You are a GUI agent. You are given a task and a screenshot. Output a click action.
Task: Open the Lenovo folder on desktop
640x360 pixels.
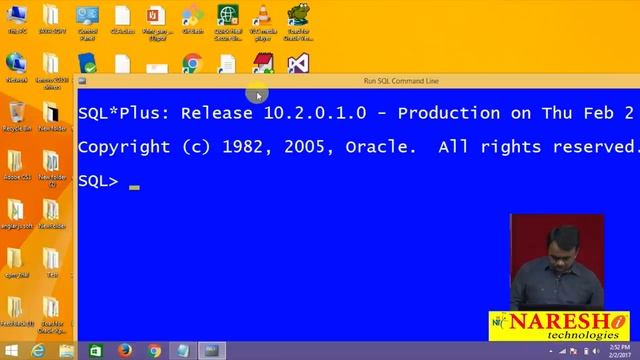click(x=52, y=71)
